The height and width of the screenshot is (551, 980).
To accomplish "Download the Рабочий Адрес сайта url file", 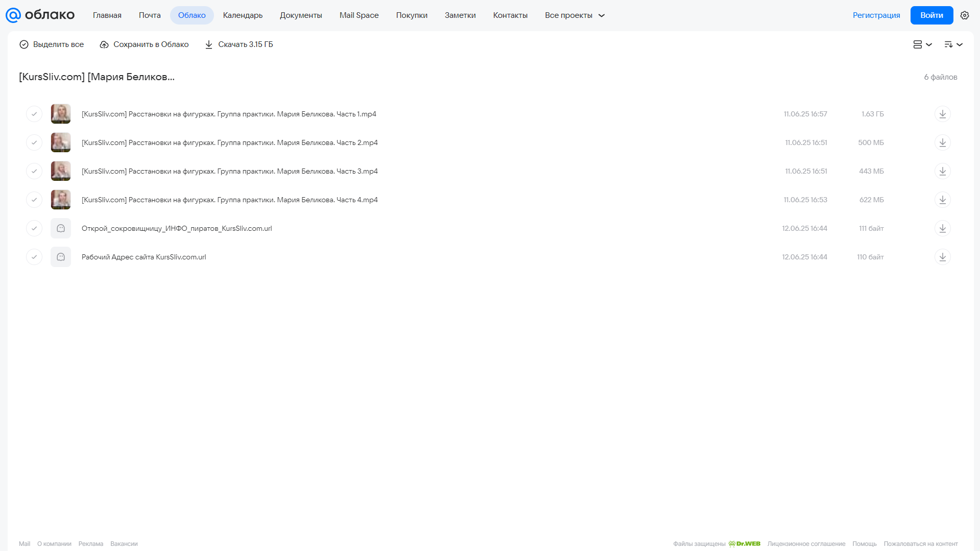I will click(942, 257).
